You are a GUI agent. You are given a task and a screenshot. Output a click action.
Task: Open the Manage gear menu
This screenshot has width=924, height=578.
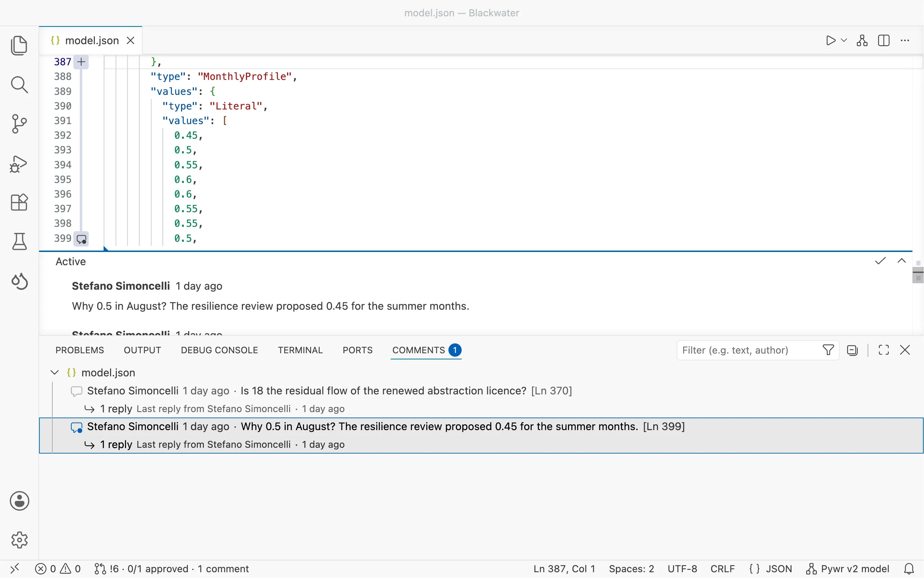pyautogui.click(x=19, y=540)
